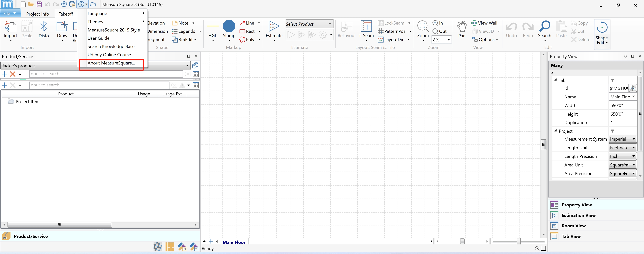Open the Search magnifier tool
644x254 pixels.
click(x=544, y=27)
